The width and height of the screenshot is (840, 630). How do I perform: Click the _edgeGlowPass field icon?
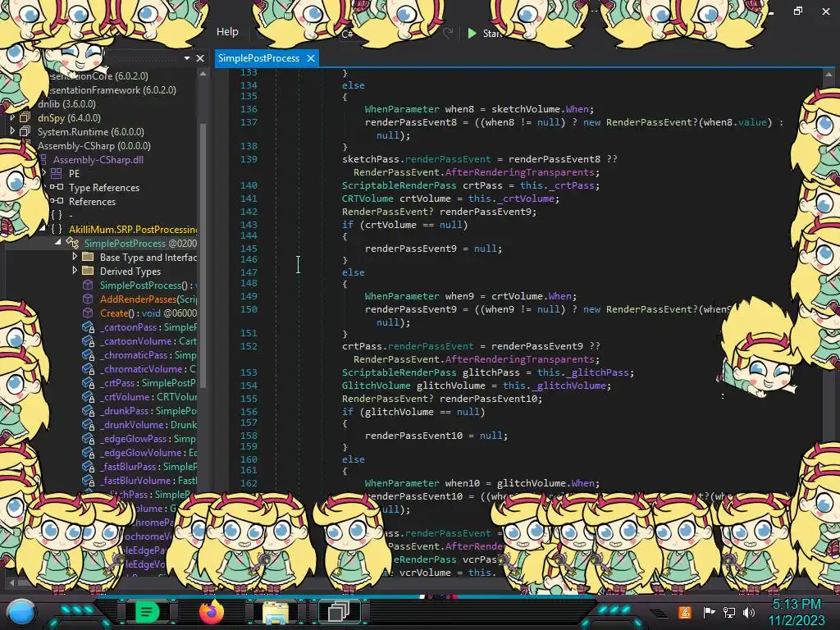(89, 438)
